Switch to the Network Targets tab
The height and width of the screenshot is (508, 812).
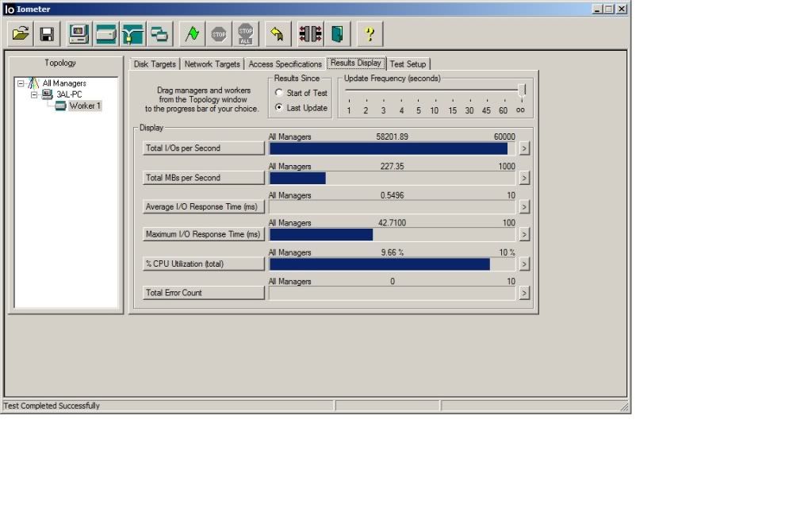pos(213,63)
